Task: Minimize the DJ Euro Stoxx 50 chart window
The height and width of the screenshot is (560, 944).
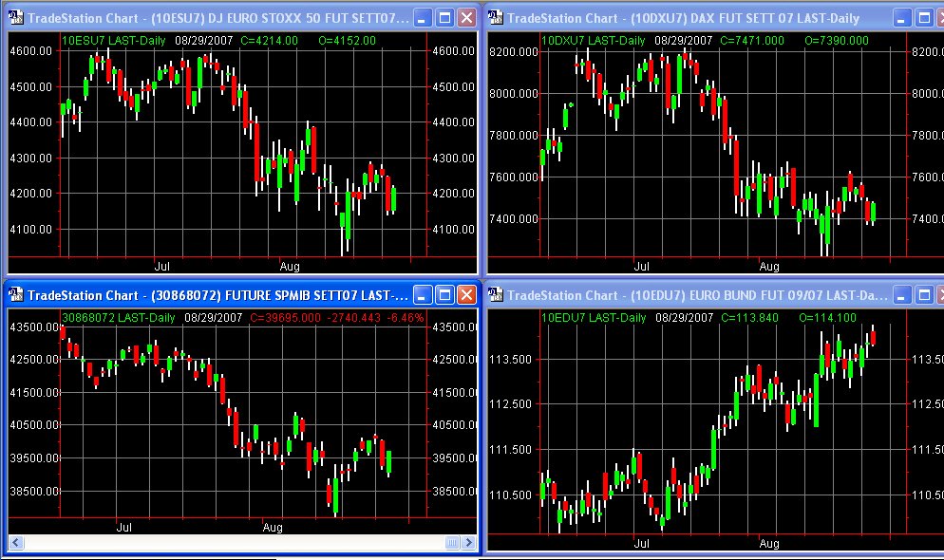Action: [x=423, y=17]
